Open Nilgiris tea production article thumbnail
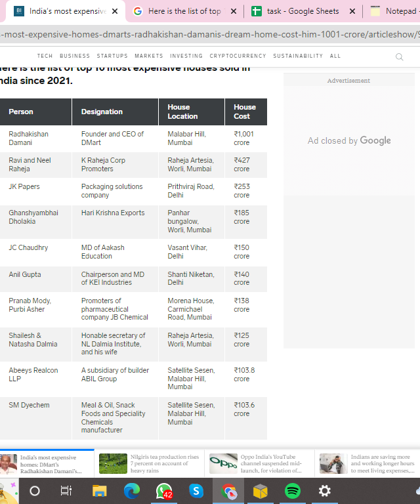The image size is (420, 504). tap(113, 464)
